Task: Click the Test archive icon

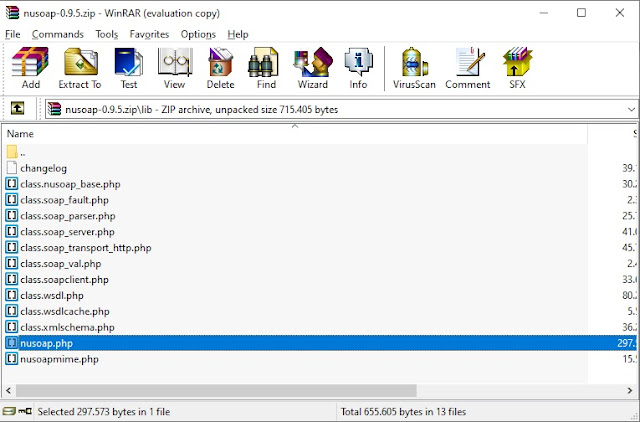Action: click(x=129, y=62)
